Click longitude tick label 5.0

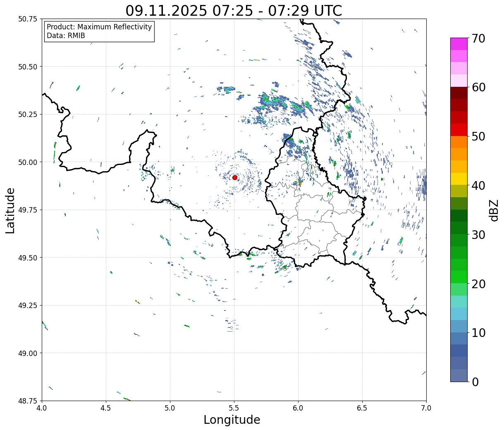click(170, 408)
